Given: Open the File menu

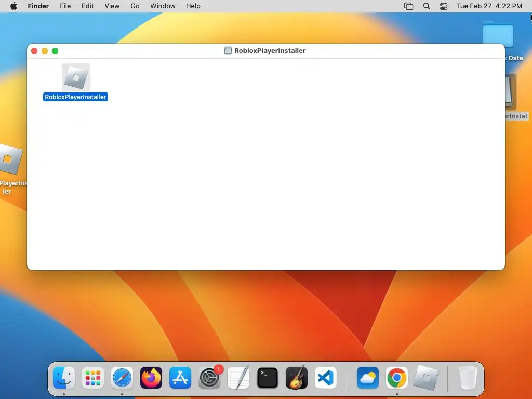Looking at the screenshot, I should [x=65, y=6].
